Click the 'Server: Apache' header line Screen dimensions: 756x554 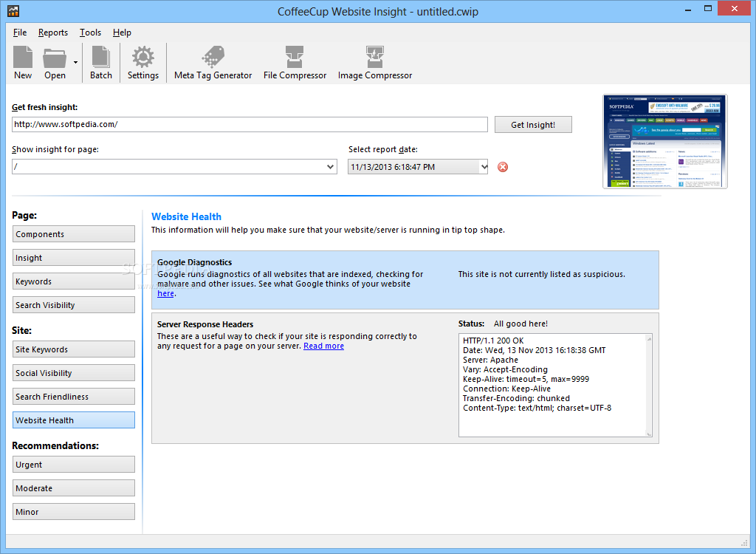pyautogui.click(x=490, y=360)
